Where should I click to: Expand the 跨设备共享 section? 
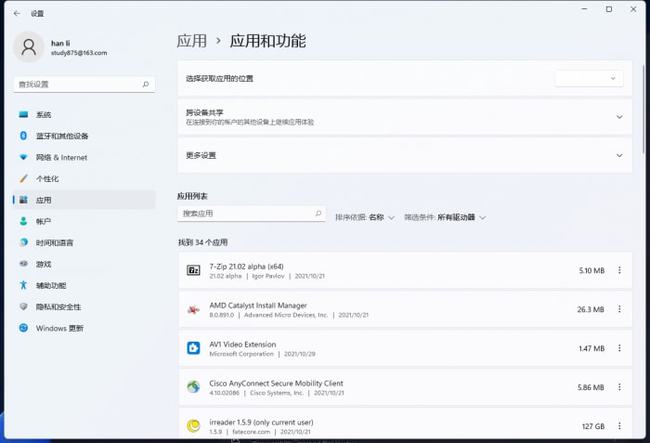[x=619, y=117]
